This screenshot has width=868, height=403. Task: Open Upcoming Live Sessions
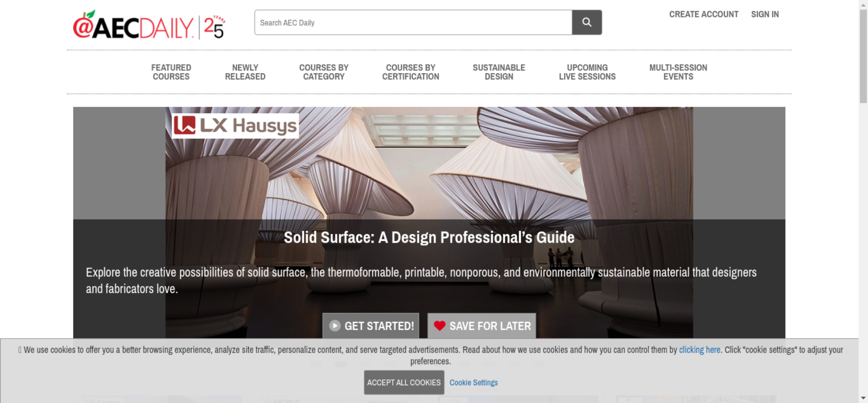point(587,72)
